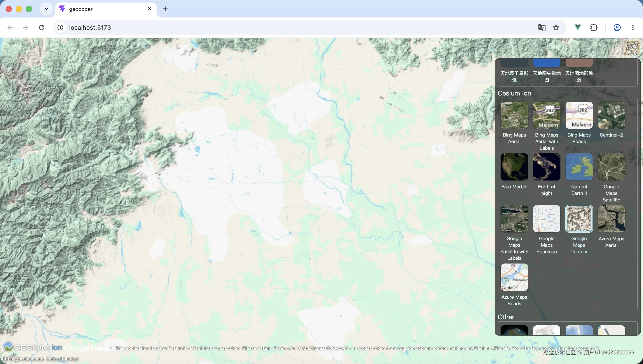Choose 天地图卫星影像 basemap
Screen dimensions: 643x364
coord(514,71)
